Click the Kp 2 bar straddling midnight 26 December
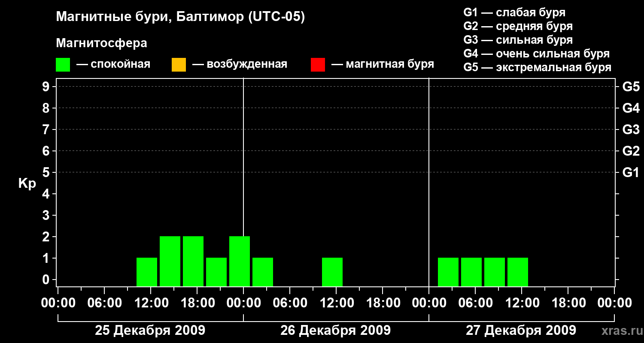This screenshot has width=644, height=343. click(x=240, y=261)
